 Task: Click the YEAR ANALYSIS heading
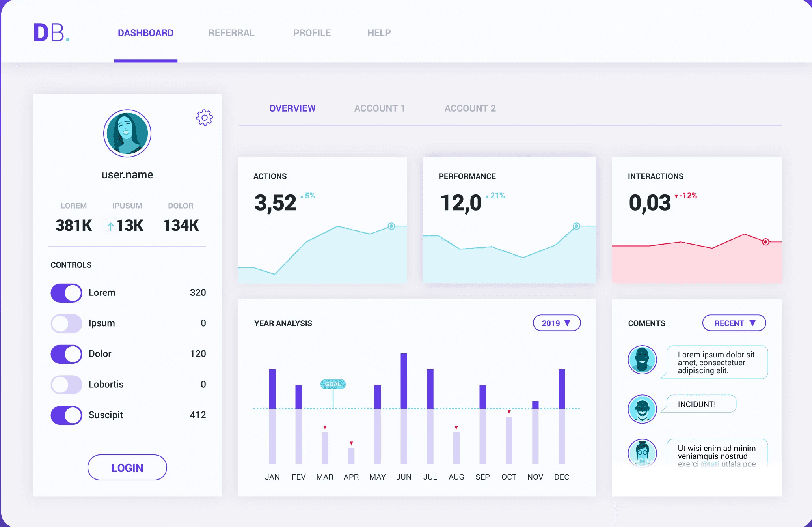tap(283, 323)
